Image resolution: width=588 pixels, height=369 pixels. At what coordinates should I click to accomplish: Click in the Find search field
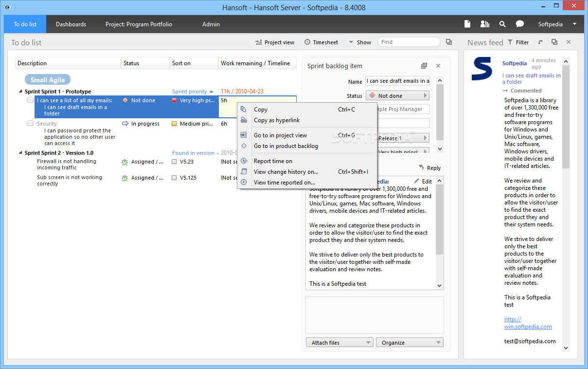[409, 42]
